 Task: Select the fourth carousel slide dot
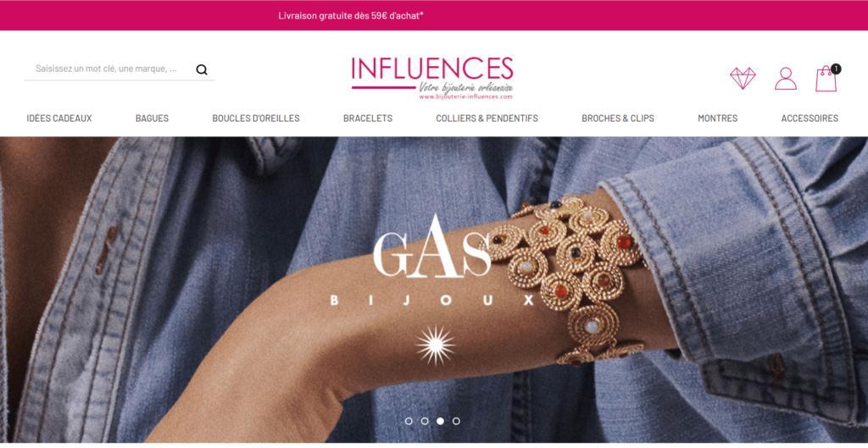[456, 421]
